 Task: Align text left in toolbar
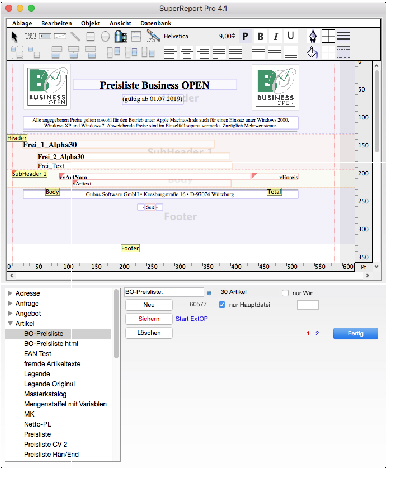(170, 52)
